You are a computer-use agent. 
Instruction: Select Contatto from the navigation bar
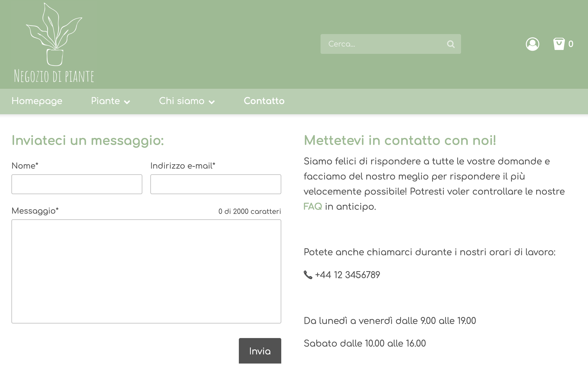pos(264,101)
